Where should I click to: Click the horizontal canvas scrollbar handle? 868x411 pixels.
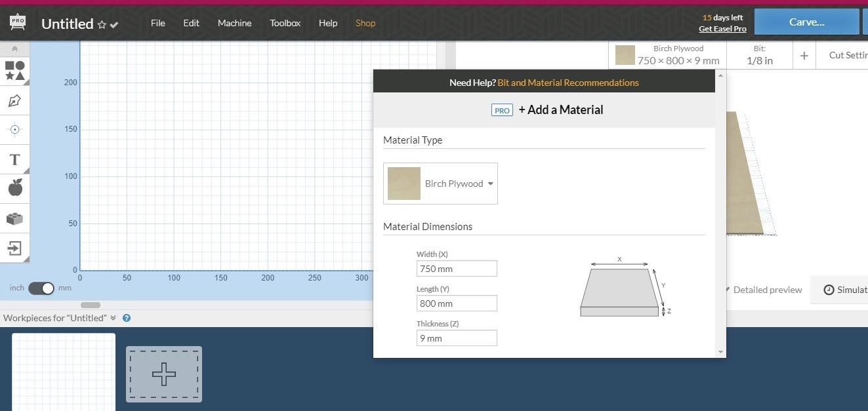(x=91, y=305)
